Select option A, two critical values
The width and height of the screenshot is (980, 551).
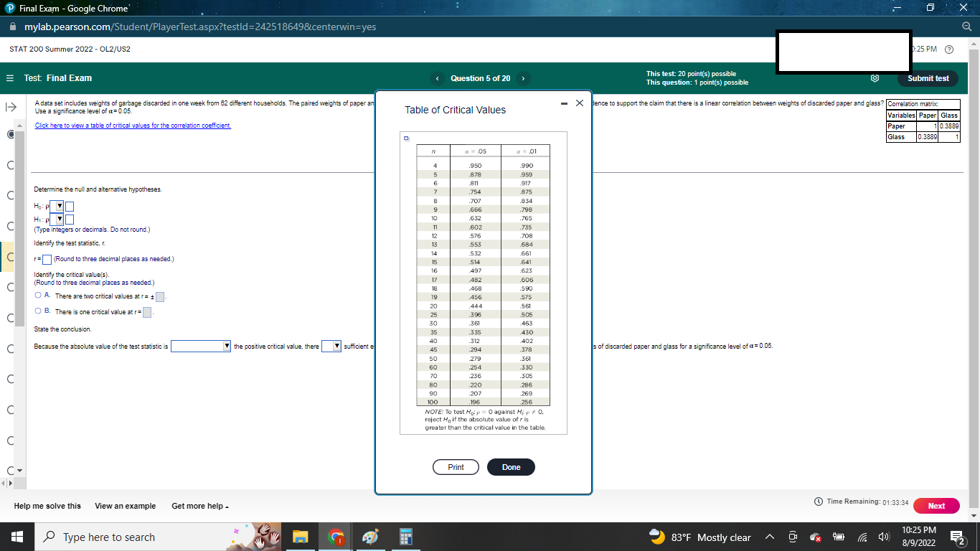(38, 295)
